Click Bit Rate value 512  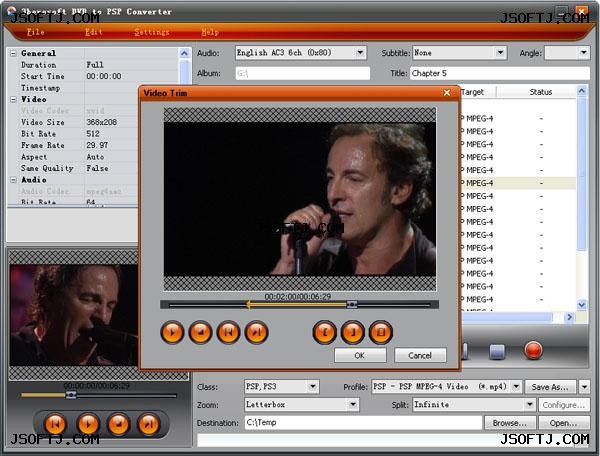pos(93,134)
